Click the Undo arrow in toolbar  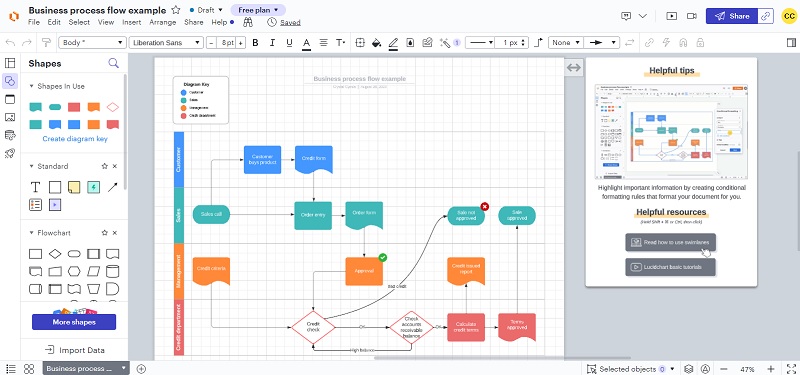[x=10, y=43]
